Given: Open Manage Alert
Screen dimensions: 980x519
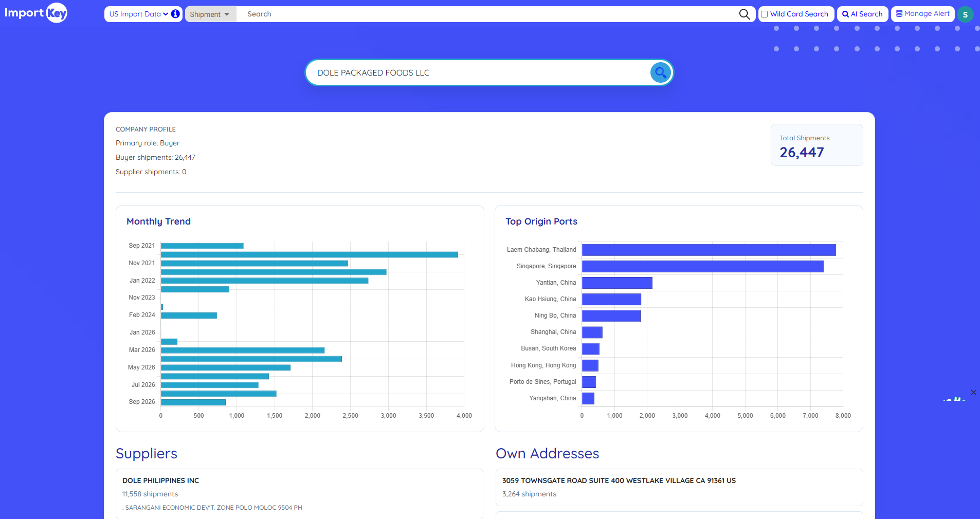Looking at the screenshot, I should pyautogui.click(x=922, y=14).
